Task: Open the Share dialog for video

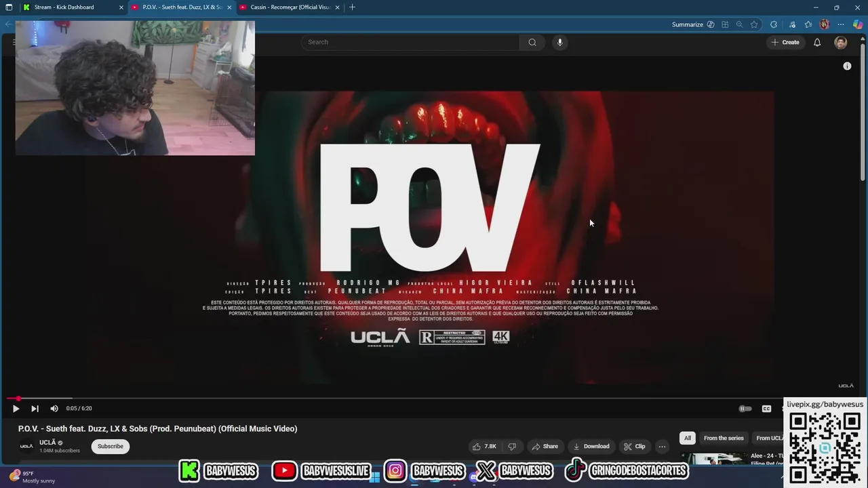Action: coord(545,447)
